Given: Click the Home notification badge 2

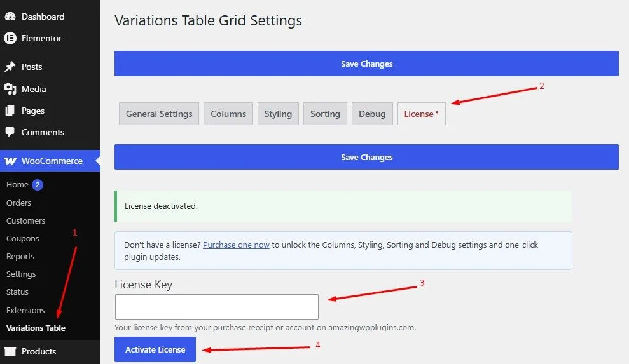Looking at the screenshot, I should tap(38, 185).
